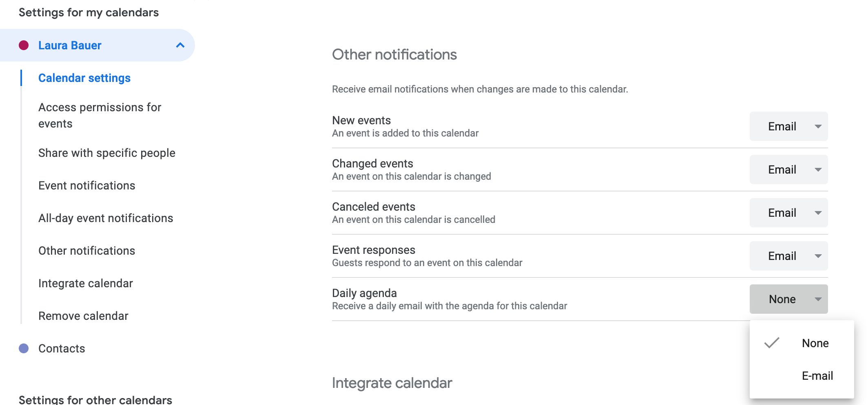
Task: Click the Contacts calendar purple color dot
Action: (24, 348)
